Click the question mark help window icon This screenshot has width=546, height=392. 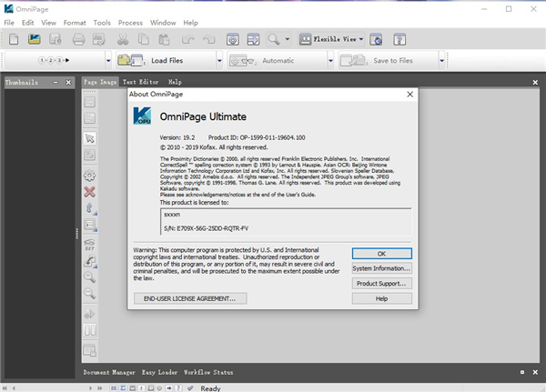(x=399, y=39)
